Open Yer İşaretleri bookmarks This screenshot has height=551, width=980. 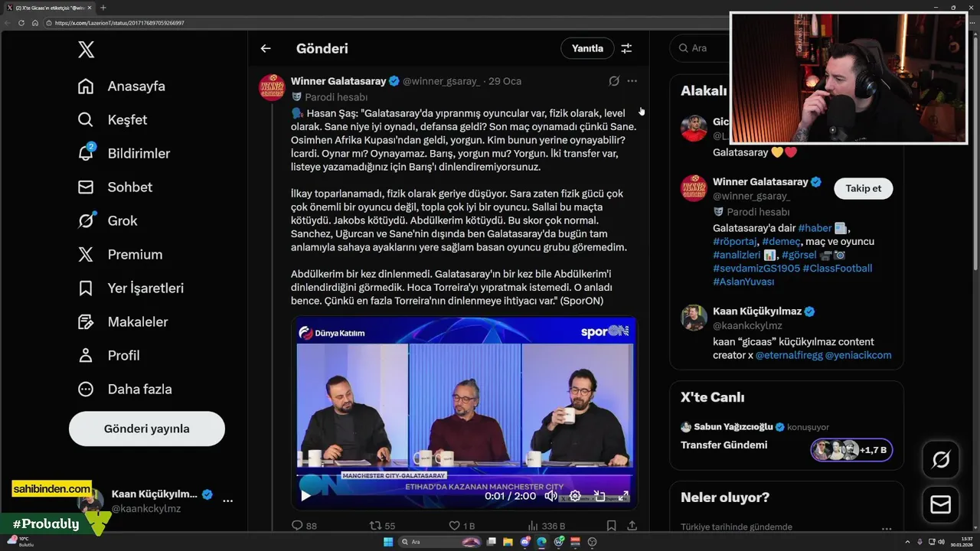(131, 289)
